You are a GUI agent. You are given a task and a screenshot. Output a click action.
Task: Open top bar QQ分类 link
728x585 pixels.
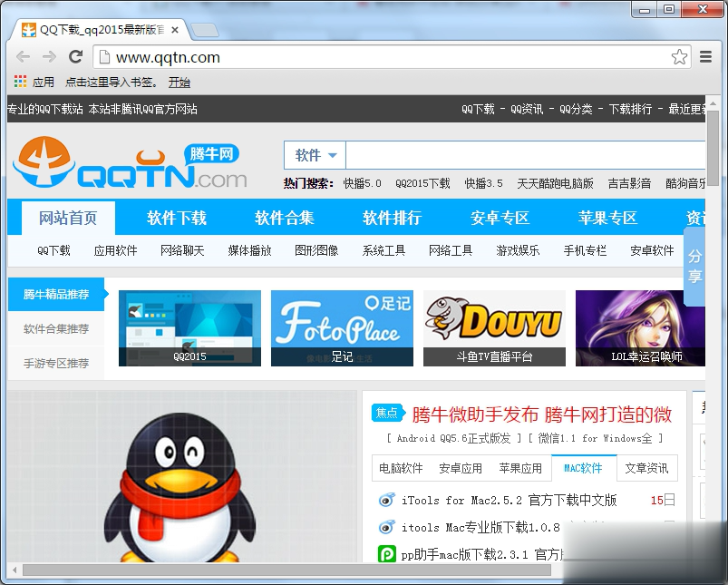(577, 109)
